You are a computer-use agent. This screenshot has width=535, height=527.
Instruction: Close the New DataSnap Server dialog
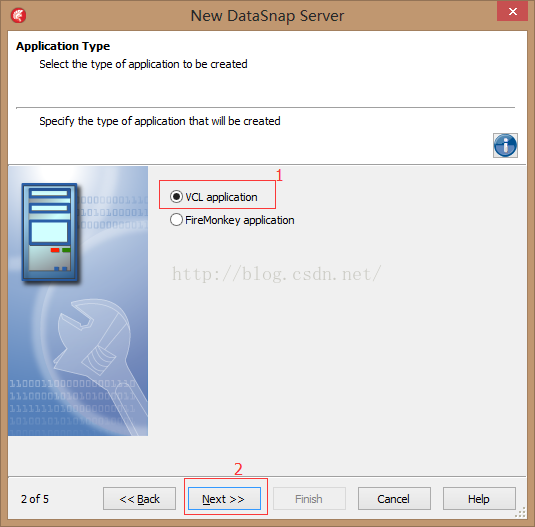(x=512, y=12)
